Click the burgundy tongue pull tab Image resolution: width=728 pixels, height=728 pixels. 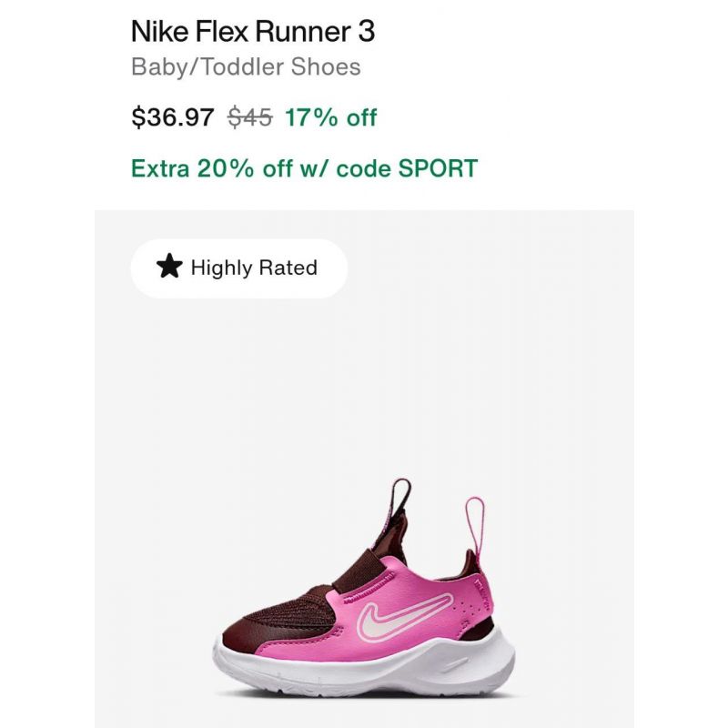coord(400,499)
